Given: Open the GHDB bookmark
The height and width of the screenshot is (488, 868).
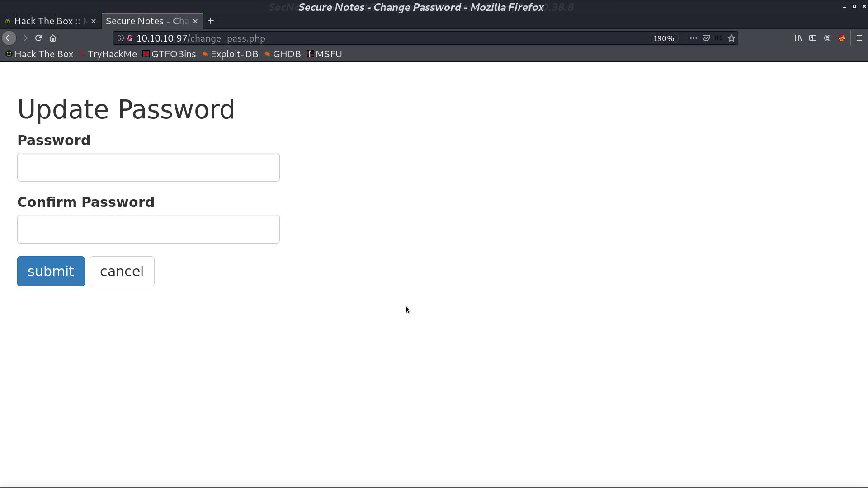Looking at the screenshot, I should point(283,54).
